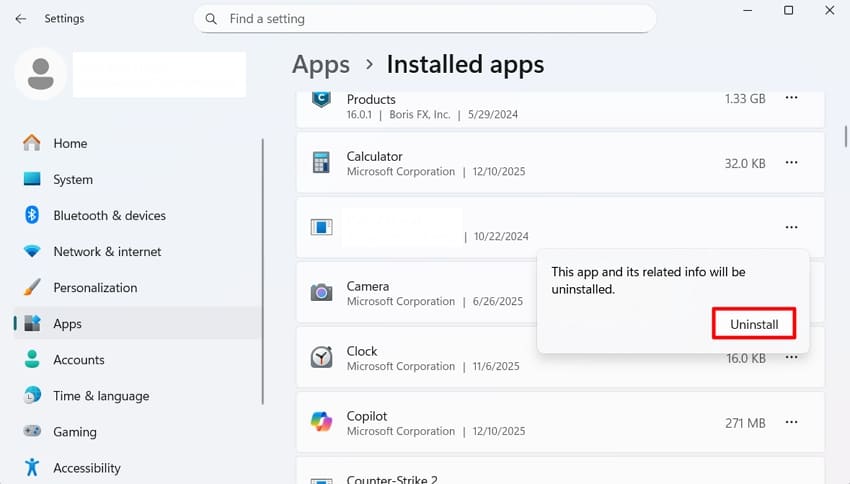The width and height of the screenshot is (850, 484).
Task: Open the Calculator app icon
Action: 321,163
